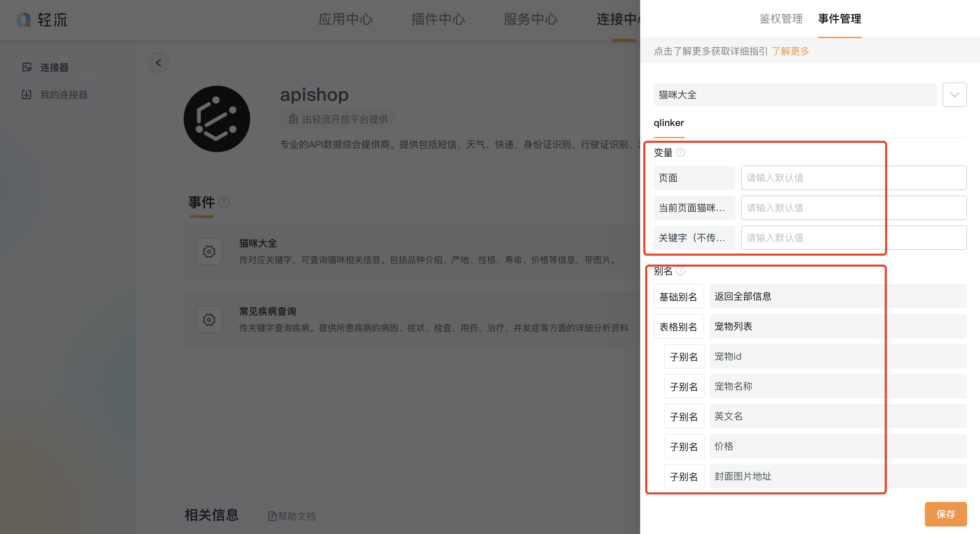Click the 由轻流开放平台提供 badge
The image size is (980, 534).
[x=337, y=119]
